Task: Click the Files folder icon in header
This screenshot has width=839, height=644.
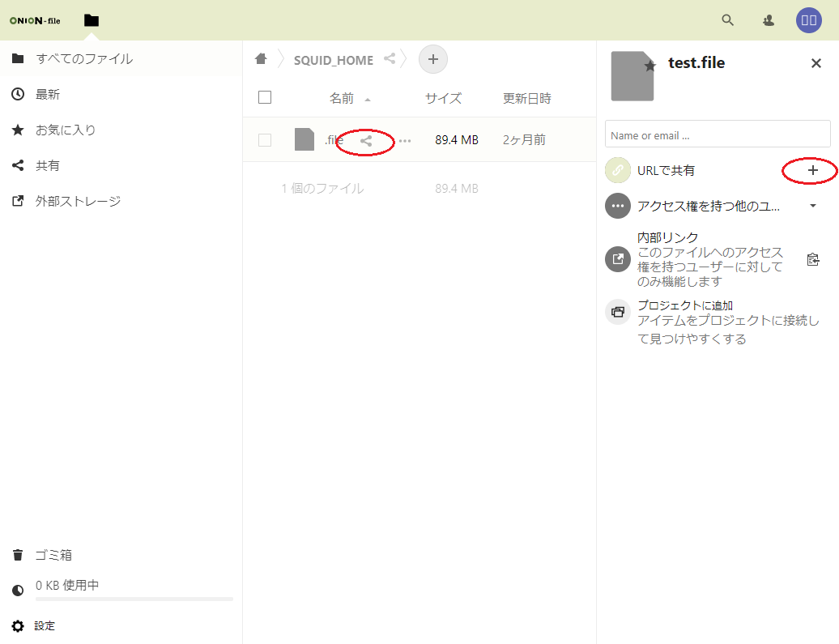Action: (92, 20)
